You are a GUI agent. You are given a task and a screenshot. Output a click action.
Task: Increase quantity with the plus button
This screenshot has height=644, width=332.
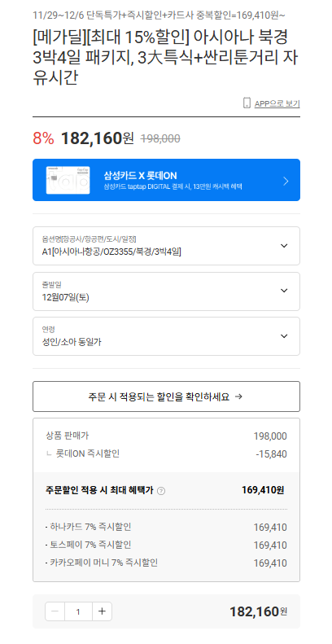[103, 611]
